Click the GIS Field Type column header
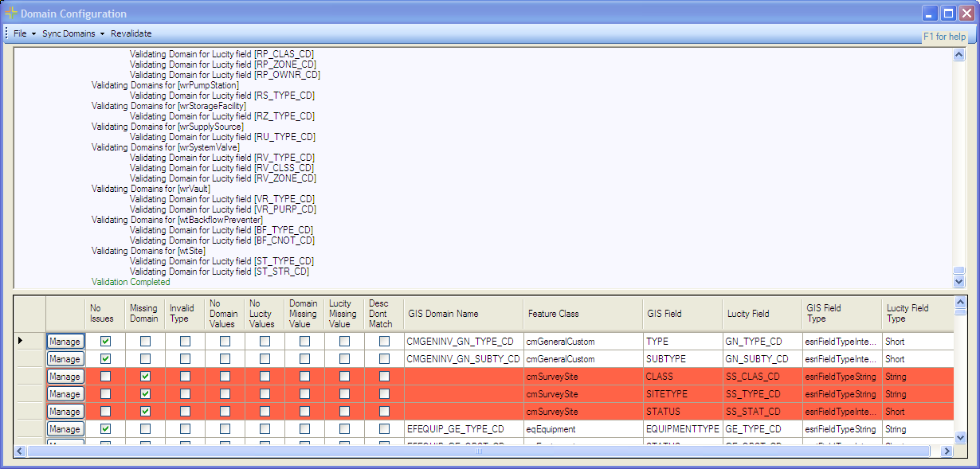Viewport: 980px width, 469px height. click(x=842, y=314)
